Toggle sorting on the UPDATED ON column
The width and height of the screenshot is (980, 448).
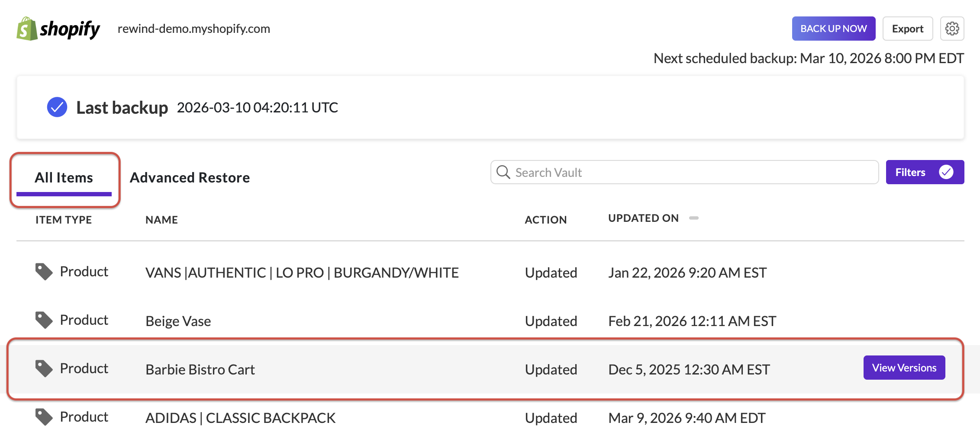pyautogui.click(x=644, y=218)
